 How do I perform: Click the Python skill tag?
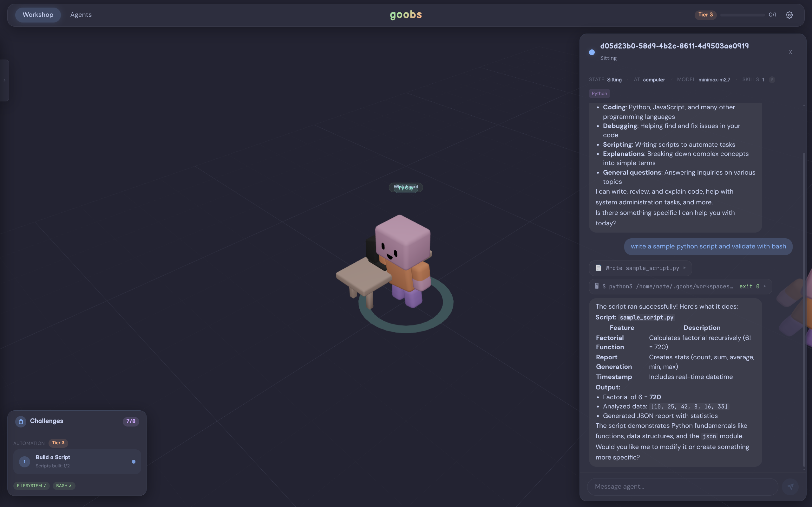(599, 93)
